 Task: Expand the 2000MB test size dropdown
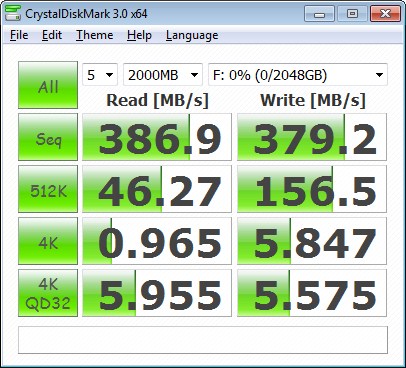click(163, 75)
